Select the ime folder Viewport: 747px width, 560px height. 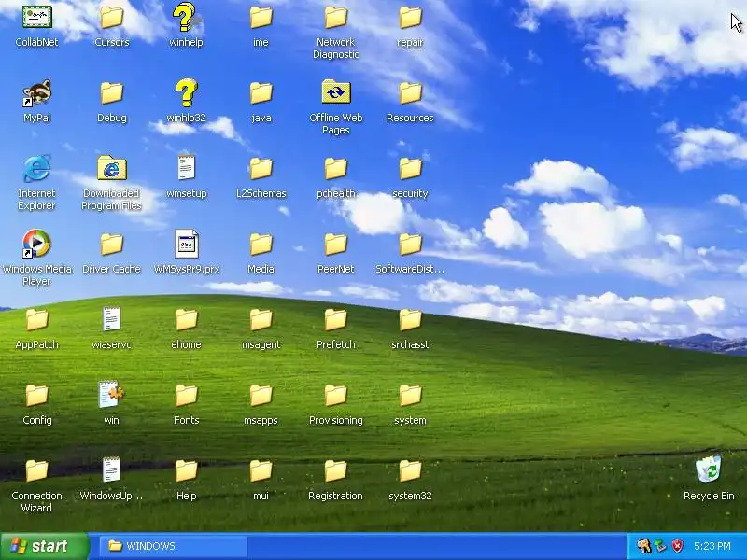click(x=261, y=18)
